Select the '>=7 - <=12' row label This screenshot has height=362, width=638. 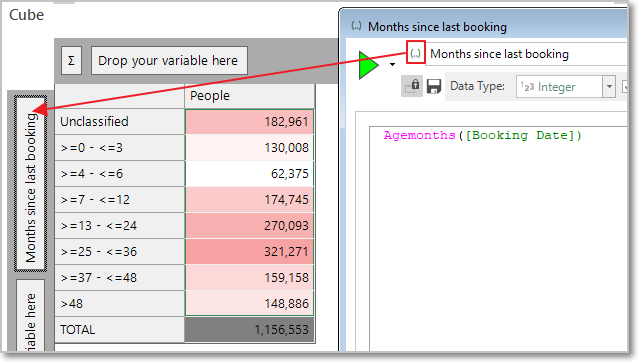120,199
